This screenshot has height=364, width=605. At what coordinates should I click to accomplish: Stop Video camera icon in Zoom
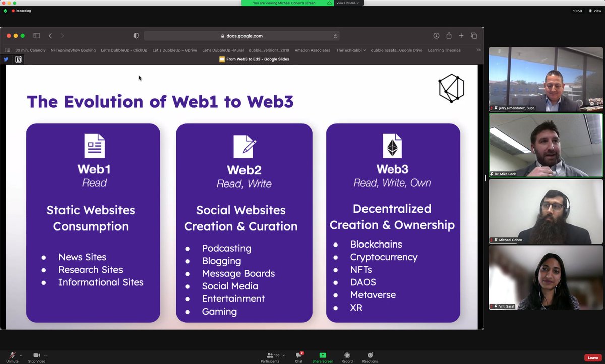pos(36,356)
